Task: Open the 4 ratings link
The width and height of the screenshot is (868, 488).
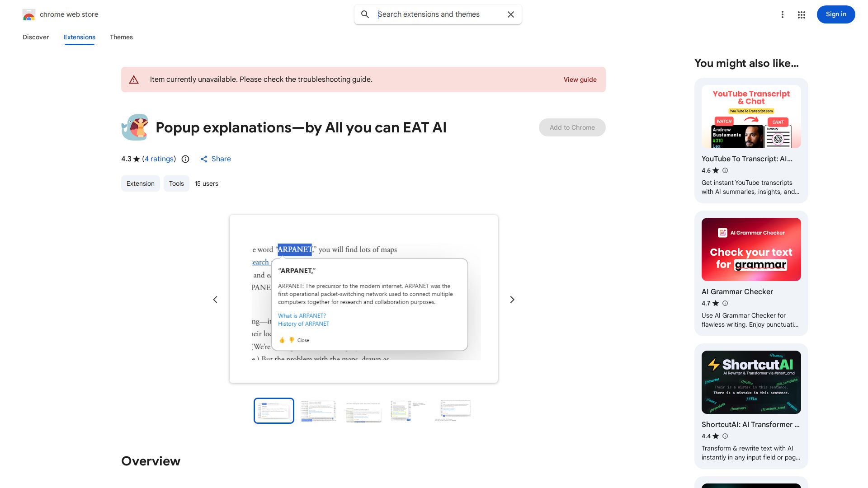Action: tap(159, 159)
